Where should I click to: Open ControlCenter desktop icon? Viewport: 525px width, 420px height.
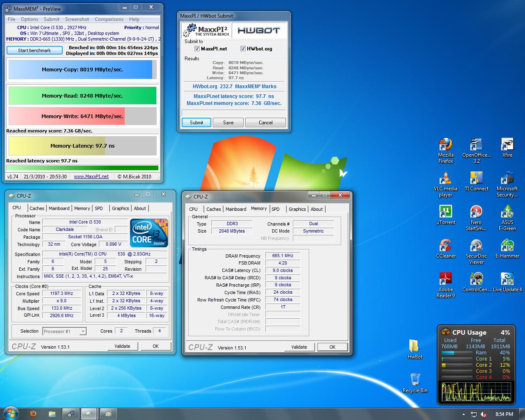476,282
